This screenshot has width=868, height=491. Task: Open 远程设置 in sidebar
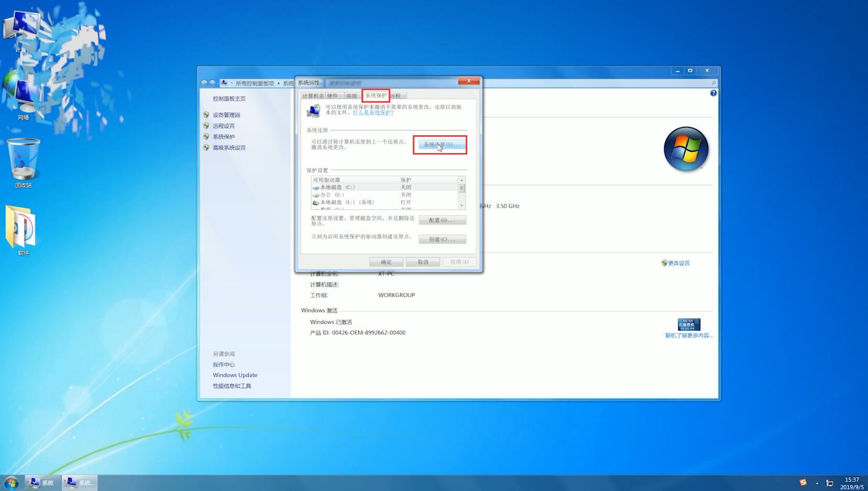coord(224,126)
